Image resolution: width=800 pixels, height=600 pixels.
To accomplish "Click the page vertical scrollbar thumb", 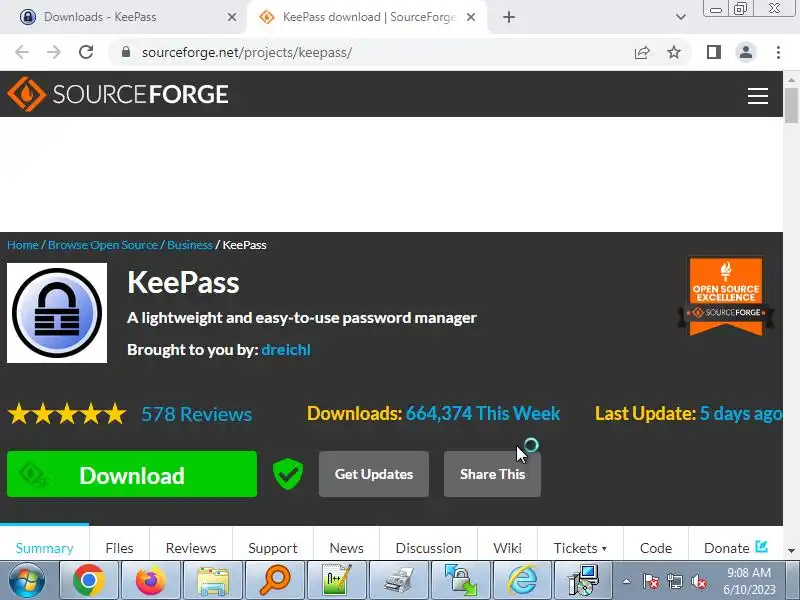I will 791,106.
